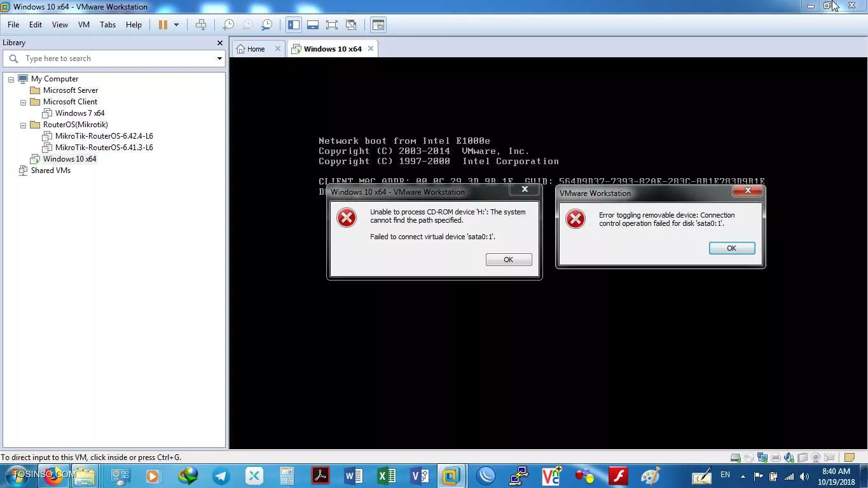Click the CD/DVD device status icon
Image resolution: width=868 pixels, height=488 pixels.
(x=749, y=457)
